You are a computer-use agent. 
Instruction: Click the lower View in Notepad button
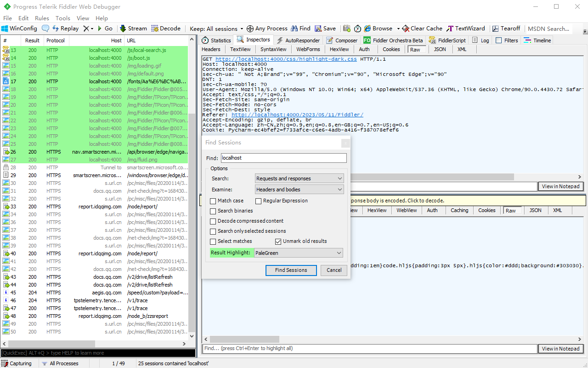click(561, 349)
